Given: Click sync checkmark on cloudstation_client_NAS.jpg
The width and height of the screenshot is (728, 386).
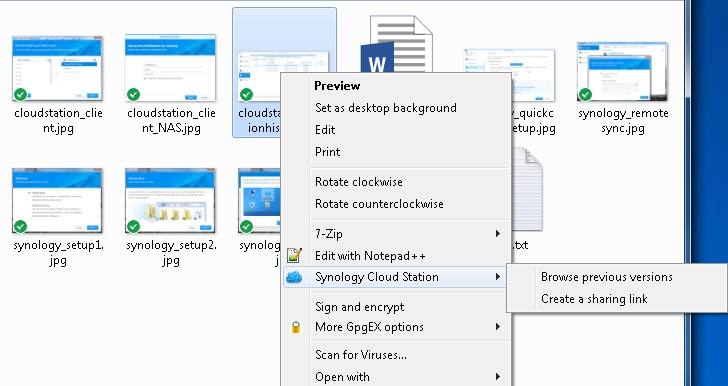Looking at the screenshot, I should coord(133,95).
